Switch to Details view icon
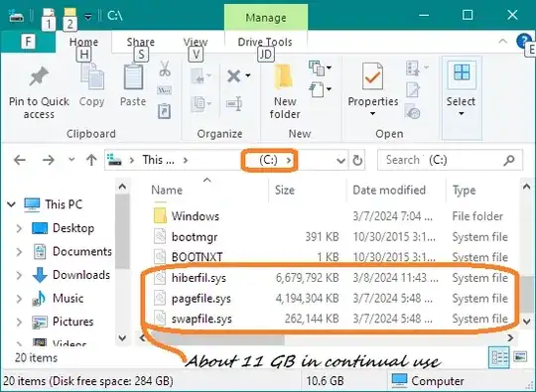The image size is (536, 392). click(x=499, y=357)
